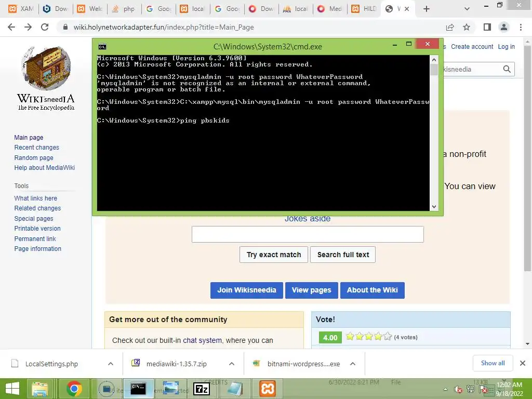Click the Try exact match button

coord(274,255)
